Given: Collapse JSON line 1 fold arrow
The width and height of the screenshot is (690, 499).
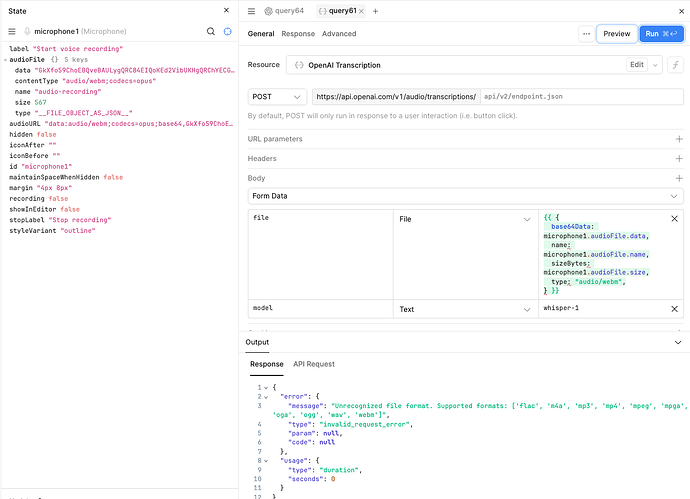Looking at the screenshot, I should point(266,388).
